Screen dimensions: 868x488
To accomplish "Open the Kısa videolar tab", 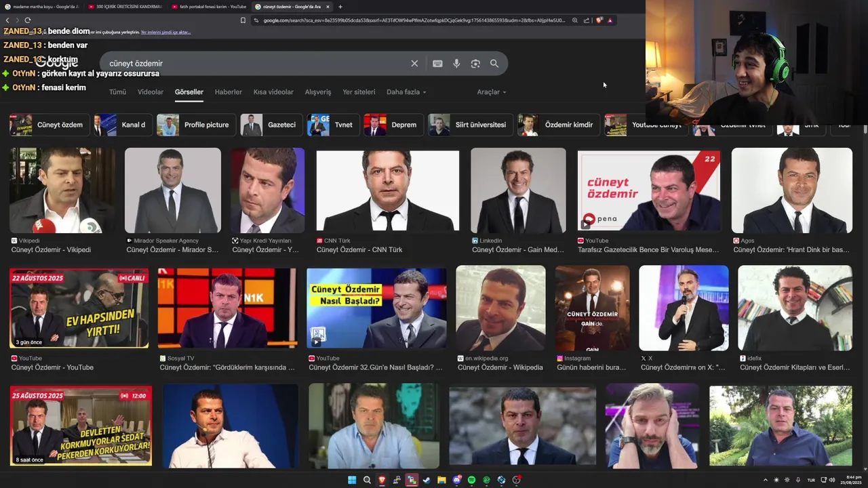I will click(273, 92).
